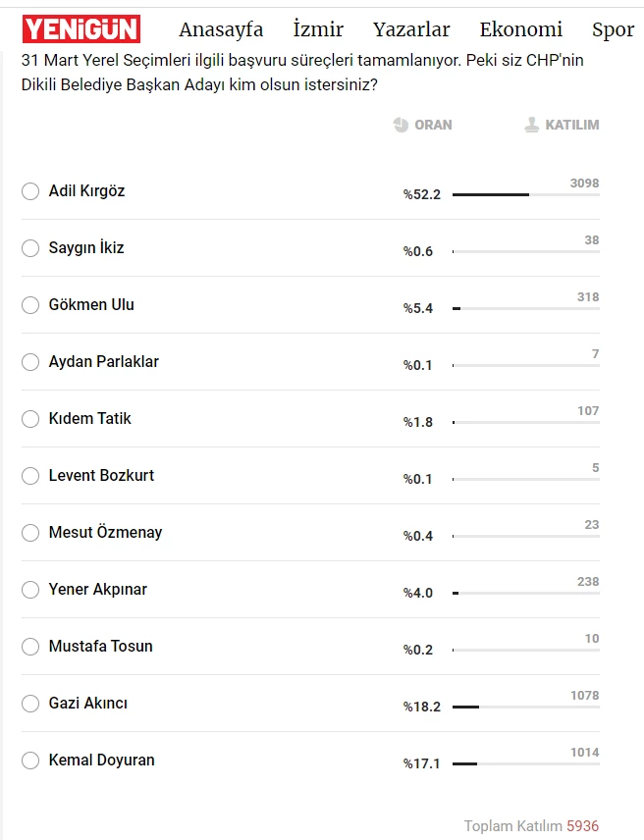Viewport: 644px width, 840px height.
Task: Navigate to the Ekonomi section
Action: coord(521,29)
